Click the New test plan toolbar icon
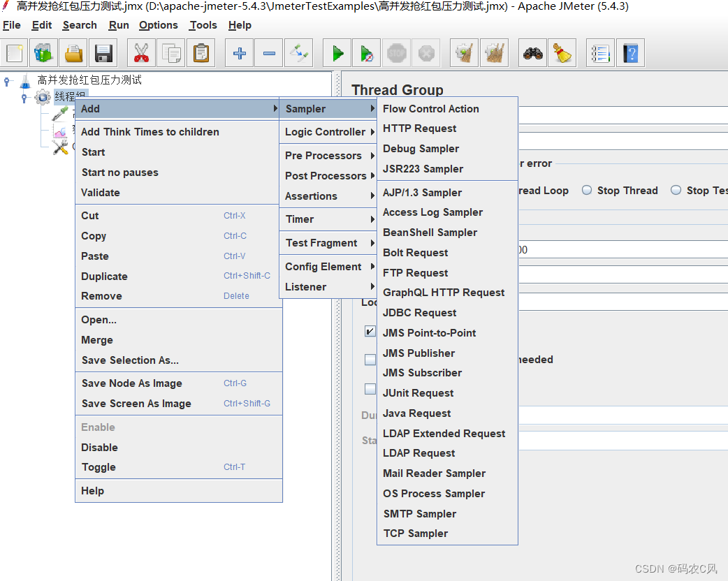The height and width of the screenshot is (581, 728). [x=15, y=53]
